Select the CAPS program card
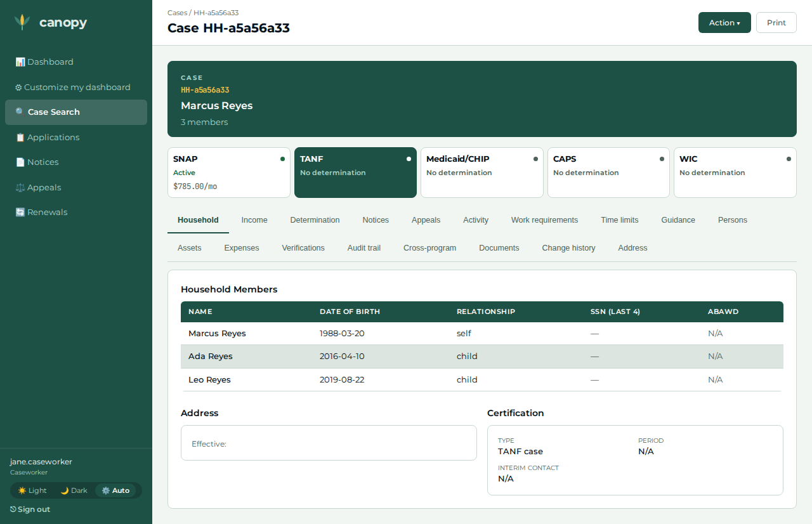Image resolution: width=812 pixels, height=524 pixels. coord(608,173)
